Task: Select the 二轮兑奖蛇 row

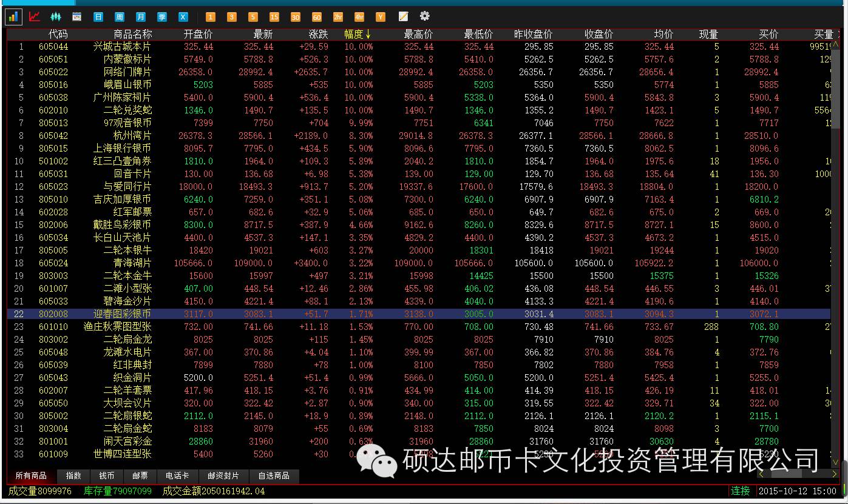Action: pyautogui.click(x=419, y=110)
